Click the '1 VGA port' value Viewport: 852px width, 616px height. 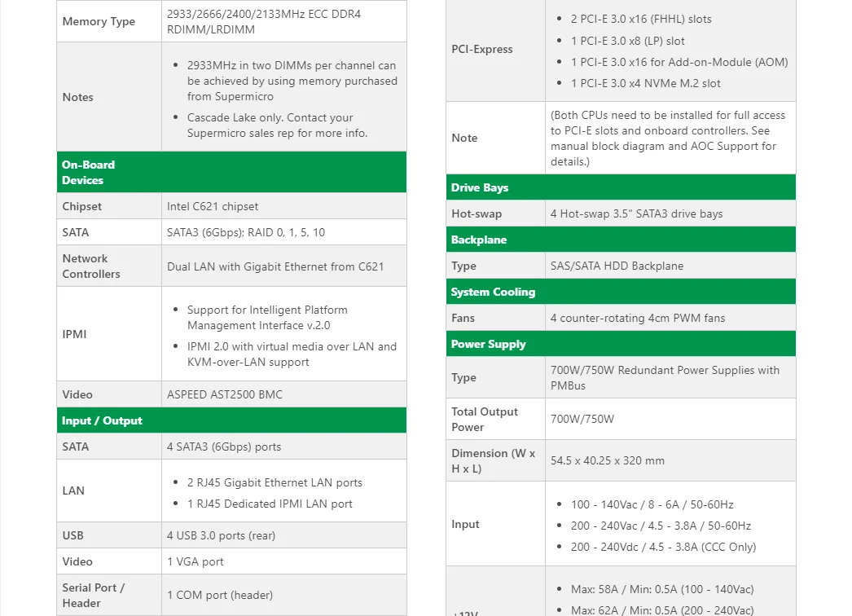pos(195,561)
